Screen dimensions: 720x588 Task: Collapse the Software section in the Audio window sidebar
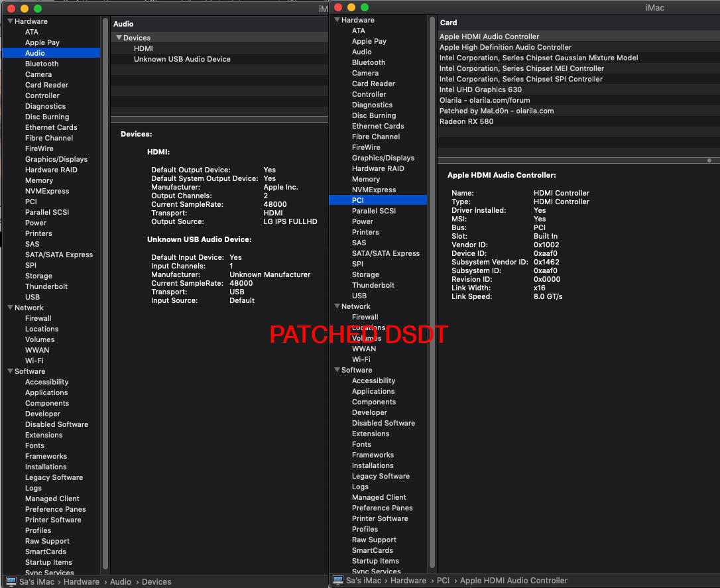[x=10, y=371]
